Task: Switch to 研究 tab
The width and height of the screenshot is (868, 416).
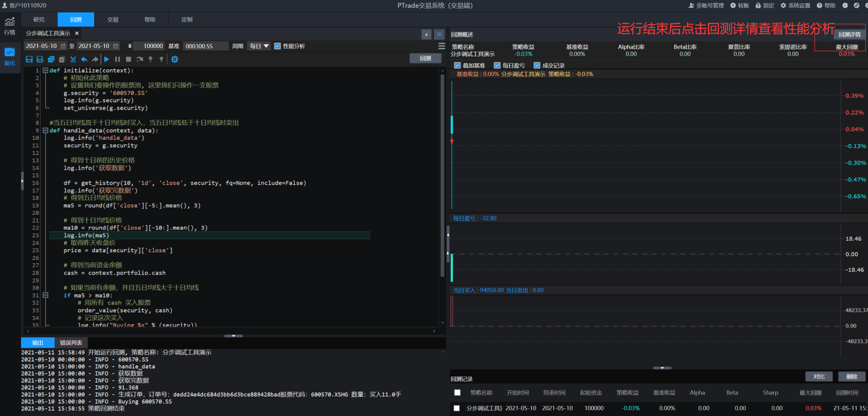Action: coord(39,20)
